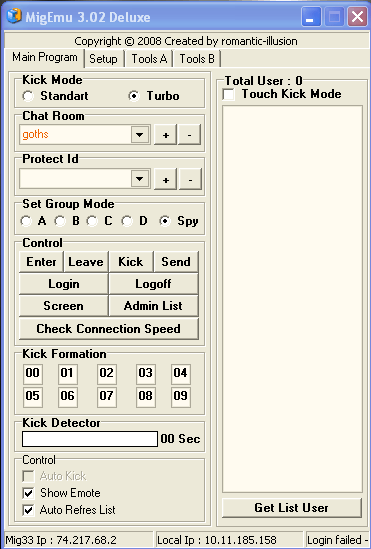Screen dimensions: 371x549
Task: Click the 00 Sec detector value
Action: 181,439
